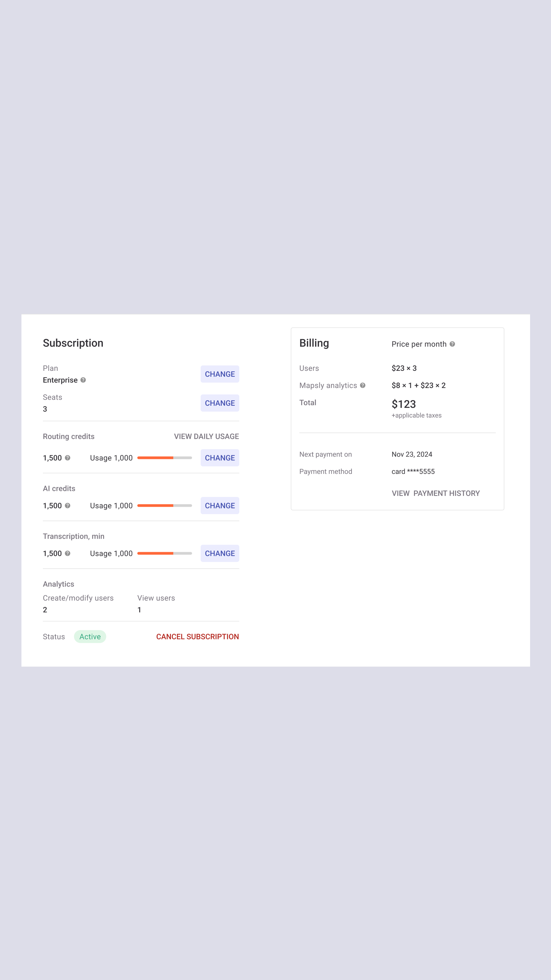Viewport: 551px width, 980px height.
Task: Change the Routing credits amount
Action: [220, 458]
